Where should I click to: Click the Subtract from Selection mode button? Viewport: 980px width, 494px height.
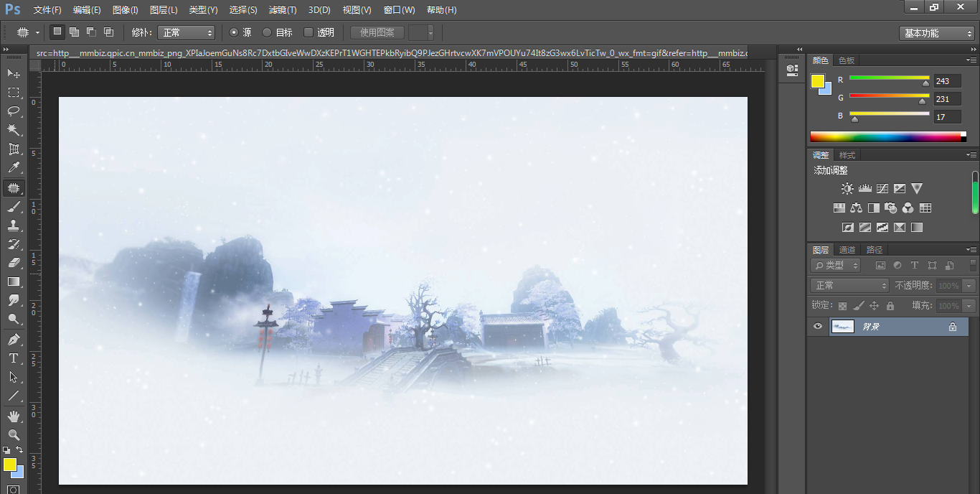[x=91, y=32]
